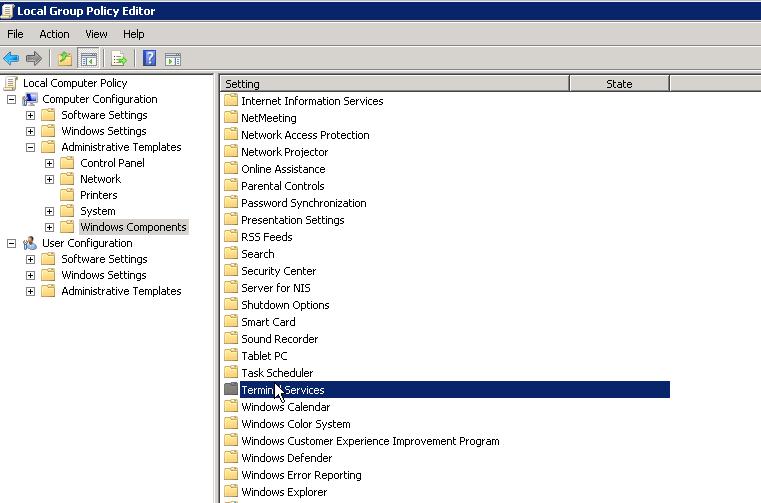Click the RSS Feeds folder icon
Image resolution: width=761 pixels, height=503 pixels.
[x=231, y=236]
